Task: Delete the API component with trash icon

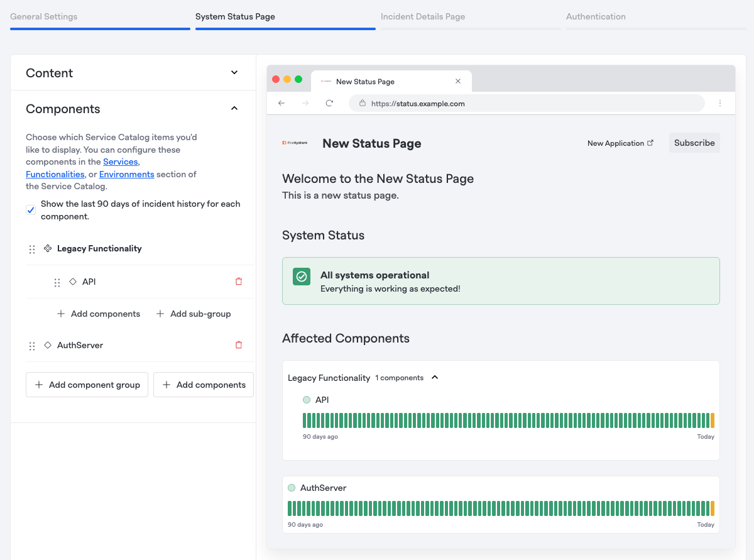Action: coord(239,282)
